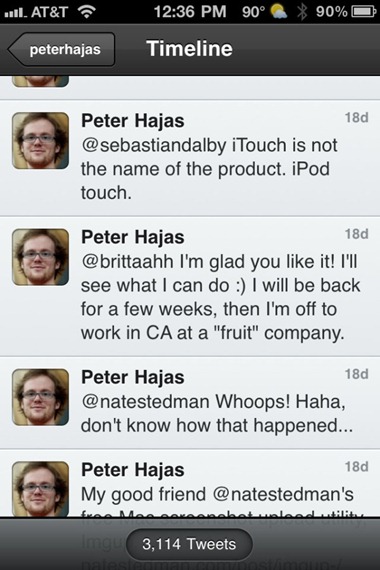Tap the 12:36 PM clock
Image resolution: width=380 pixels, height=570 pixels.
(190, 12)
